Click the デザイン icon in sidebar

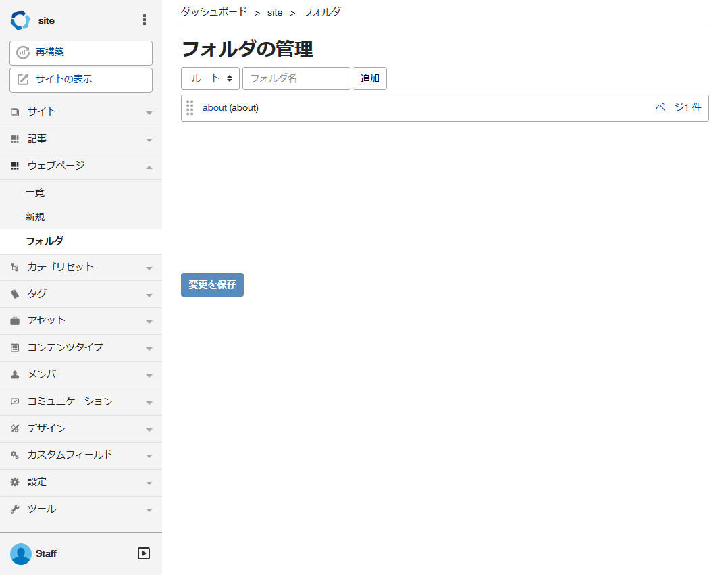15,428
